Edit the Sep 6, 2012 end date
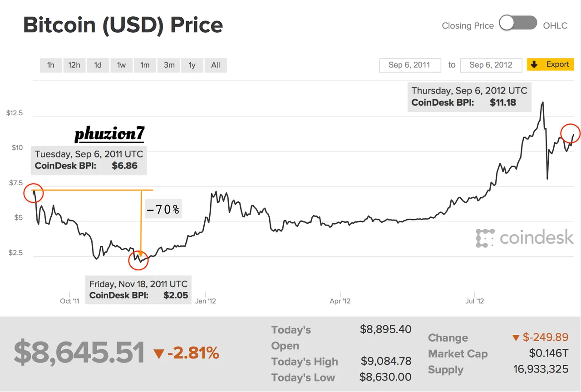 point(491,65)
